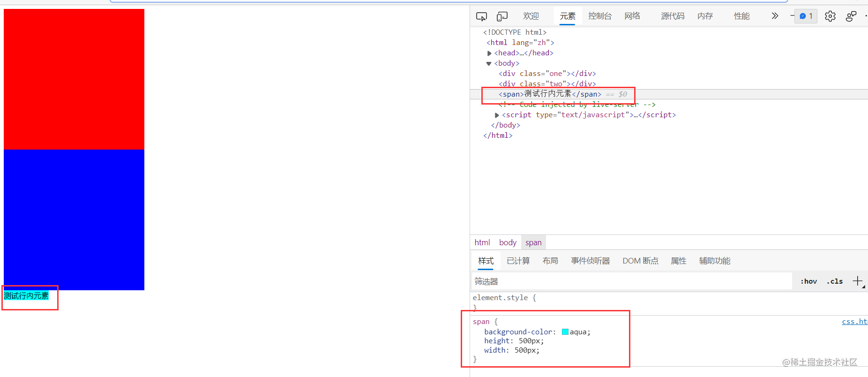Expand the script element node
This screenshot has height=377, width=868.
pos(497,115)
